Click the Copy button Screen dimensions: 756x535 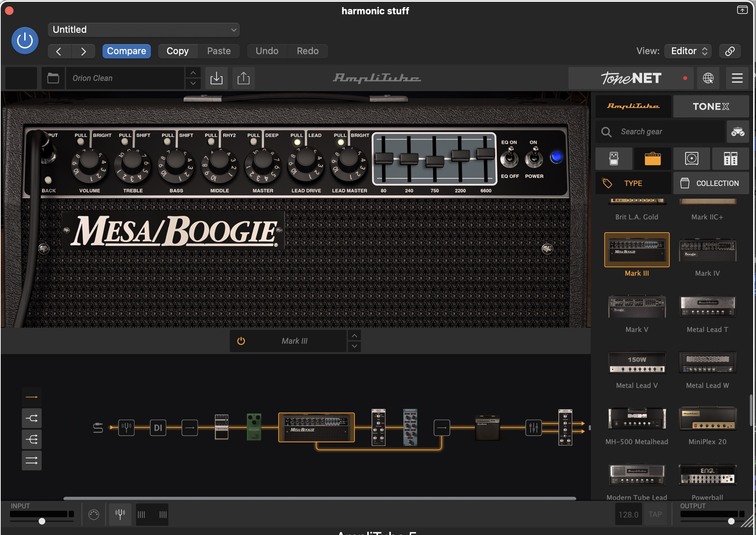pyautogui.click(x=177, y=51)
